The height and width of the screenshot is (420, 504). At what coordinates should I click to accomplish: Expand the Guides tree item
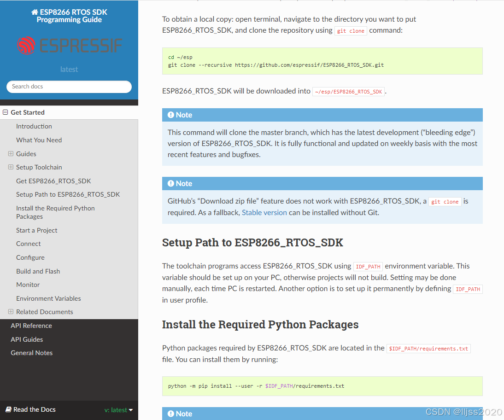[x=11, y=154]
